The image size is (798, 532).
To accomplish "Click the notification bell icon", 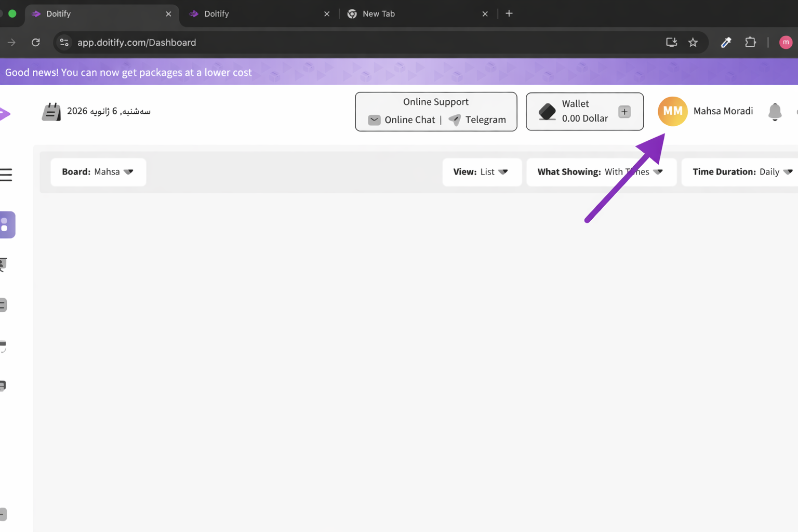I will pyautogui.click(x=775, y=112).
